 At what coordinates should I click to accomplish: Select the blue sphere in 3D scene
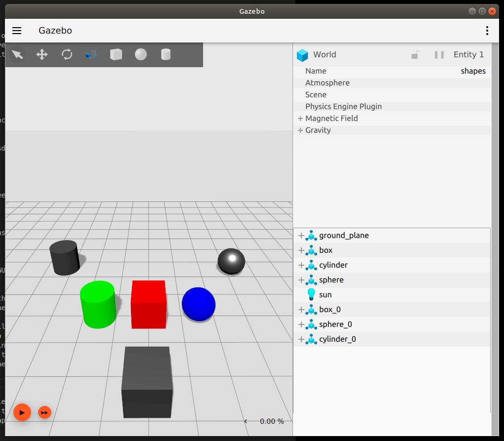pos(199,304)
